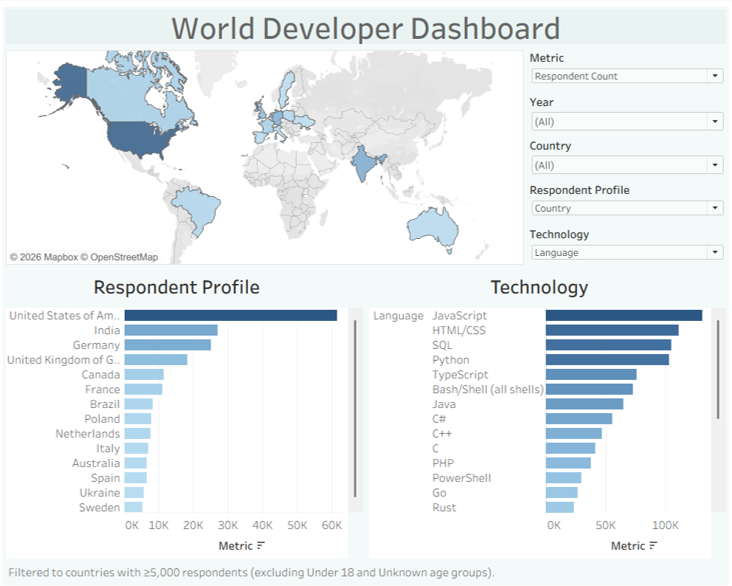The image size is (732, 586).
Task: Click the Java bar in Technology chart
Action: [x=584, y=404]
